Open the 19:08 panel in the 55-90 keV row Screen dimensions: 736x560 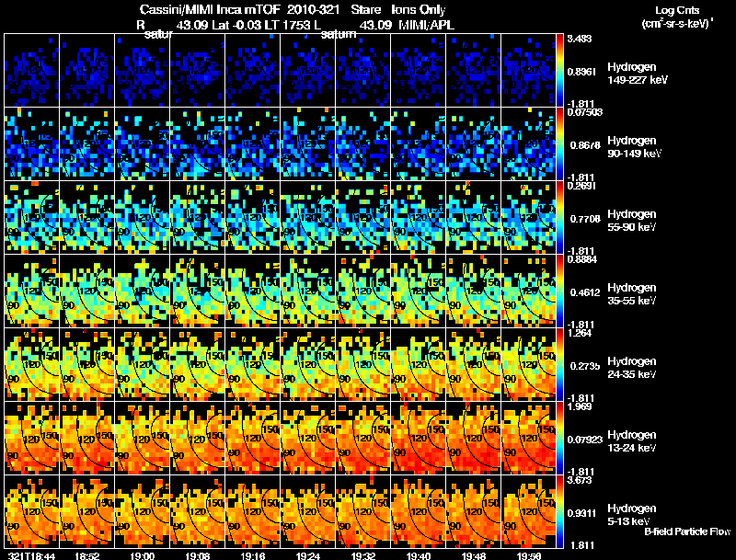(x=198, y=217)
